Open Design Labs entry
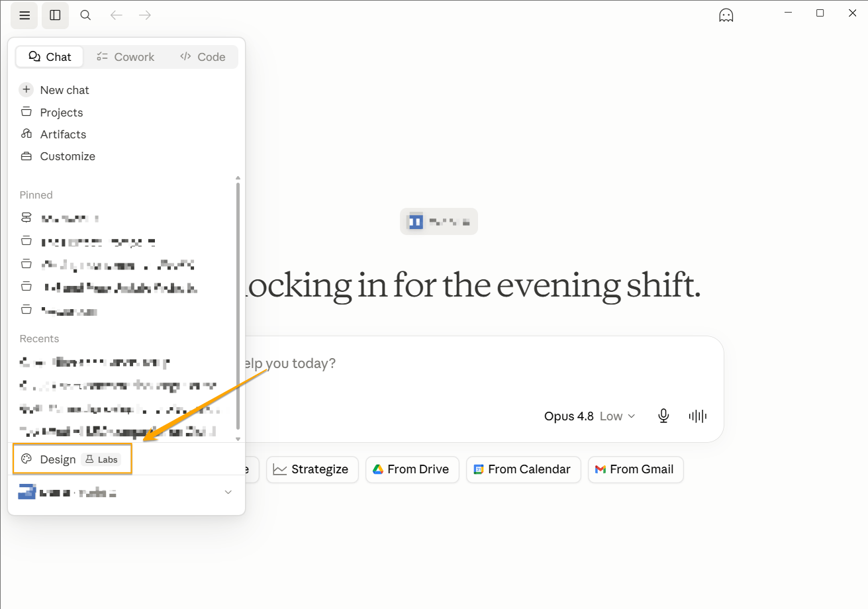This screenshot has width=868, height=609. click(x=72, y=459)
